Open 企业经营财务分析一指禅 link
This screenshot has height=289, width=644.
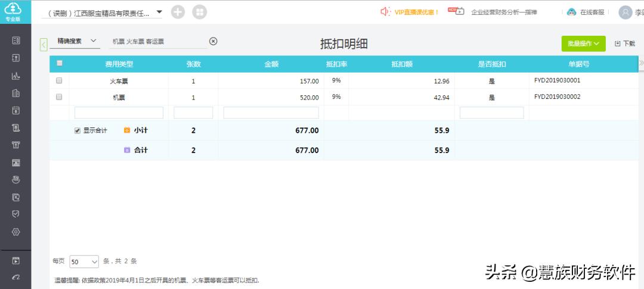click(x=504, y=13)
